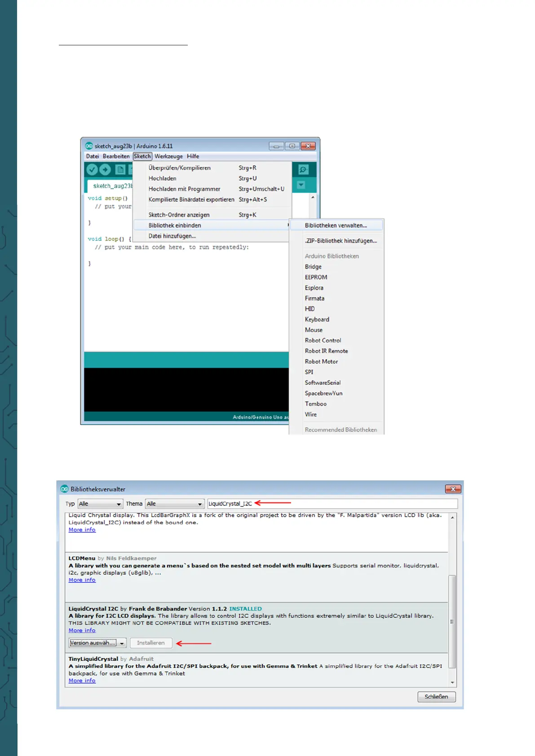Include the Mouse library
535x756 pixels.
[336, 330]
